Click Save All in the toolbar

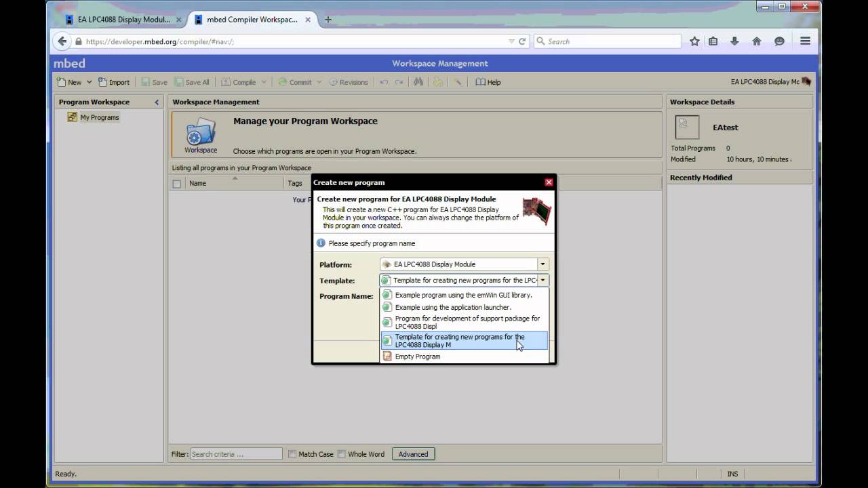point(192,82)
